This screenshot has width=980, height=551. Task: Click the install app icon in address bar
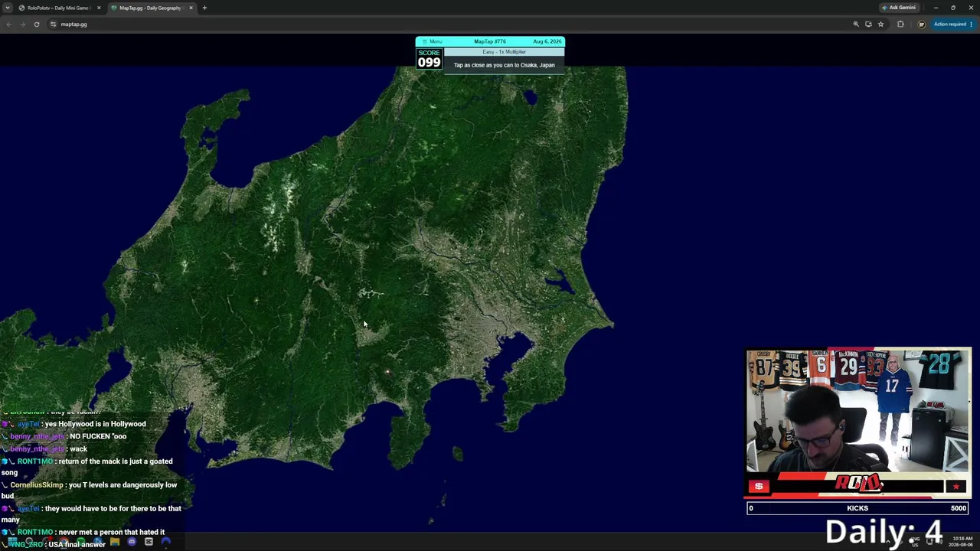(x=868, y=24)
